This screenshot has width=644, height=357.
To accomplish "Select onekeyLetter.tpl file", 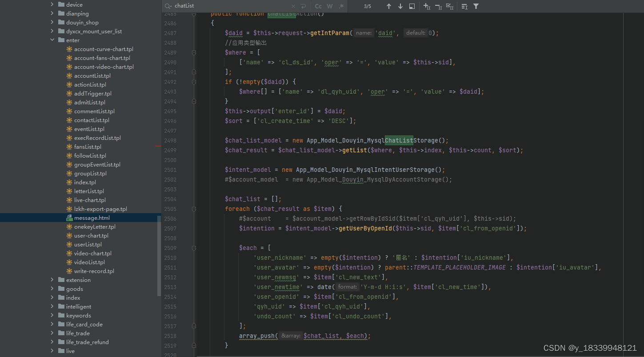I will point(95,226).
